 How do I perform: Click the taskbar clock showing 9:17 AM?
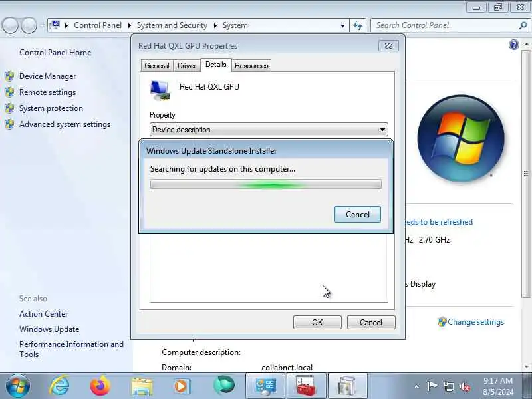coord(497,386)
